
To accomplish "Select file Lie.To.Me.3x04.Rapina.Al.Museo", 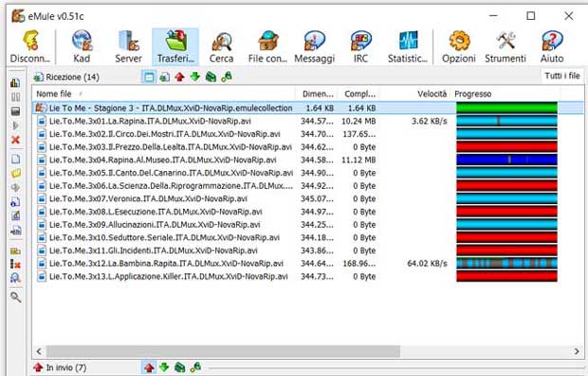I will pyautogui.click(x=307, y=160).
